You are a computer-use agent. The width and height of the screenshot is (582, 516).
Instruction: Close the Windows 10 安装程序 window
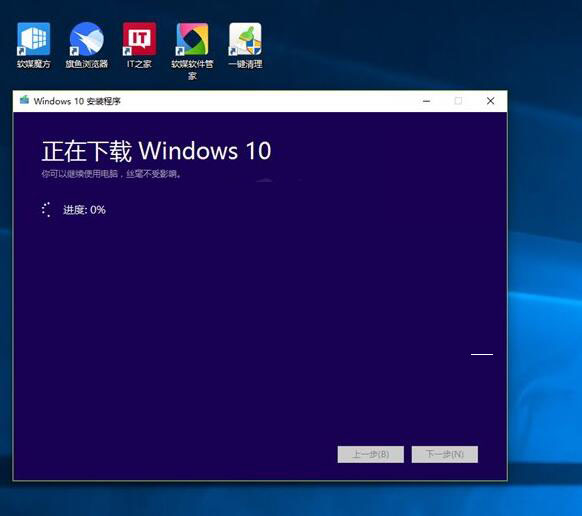click(x=490, y=101)
